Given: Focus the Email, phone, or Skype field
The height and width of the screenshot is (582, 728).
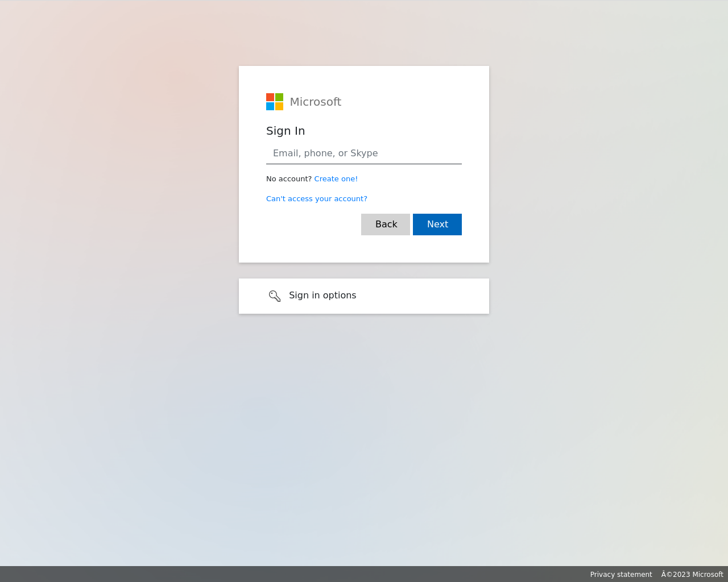Looking at the screenshot, I should click(364, 153).
